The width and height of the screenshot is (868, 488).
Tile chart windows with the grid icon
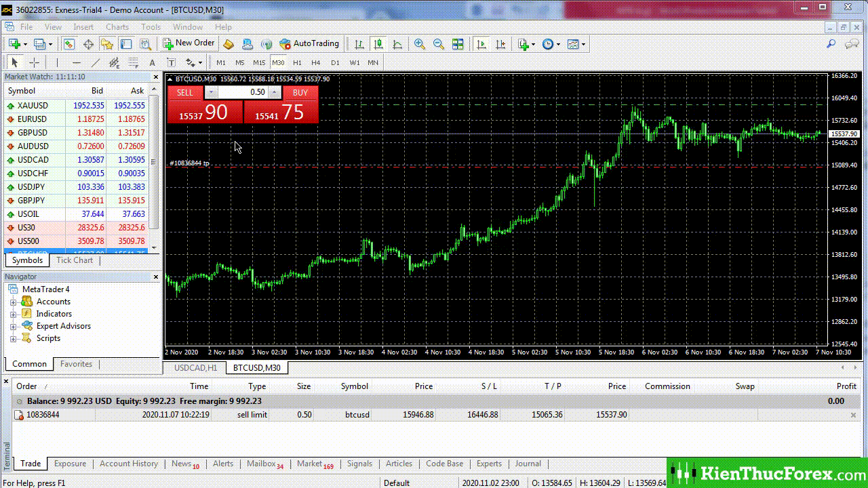click(x=458, y=44)
